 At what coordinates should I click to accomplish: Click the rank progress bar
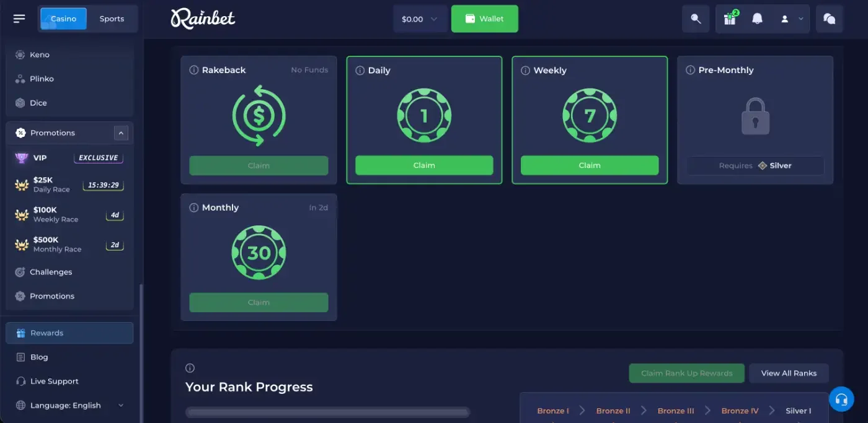click(328, 412)
